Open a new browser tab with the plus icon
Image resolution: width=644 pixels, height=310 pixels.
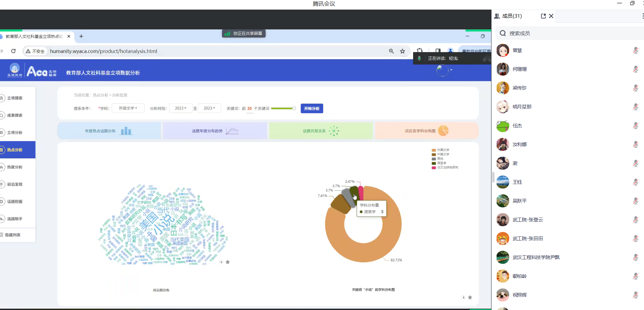[81, 36]
